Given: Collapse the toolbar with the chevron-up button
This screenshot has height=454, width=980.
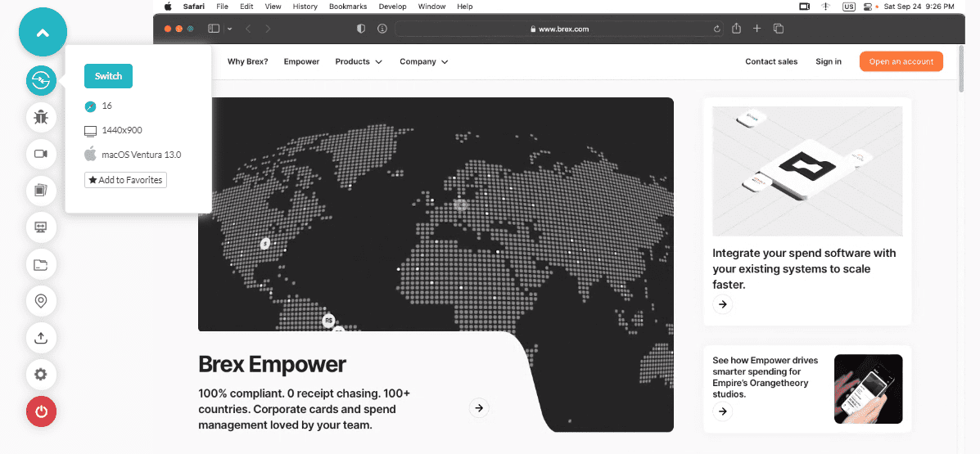Looking at the screenshot, I should pyautogui.click(x=43, y=33).
